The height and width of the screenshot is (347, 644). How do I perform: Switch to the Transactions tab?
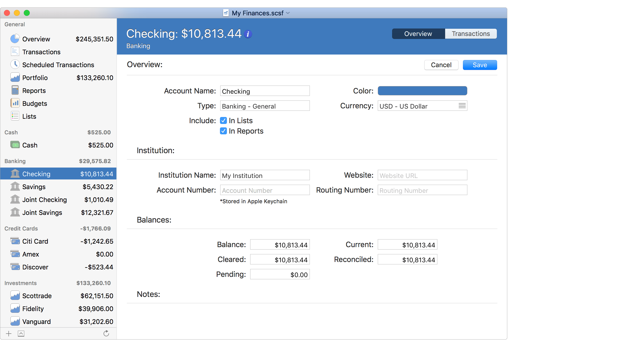click(x=471, y=33)
